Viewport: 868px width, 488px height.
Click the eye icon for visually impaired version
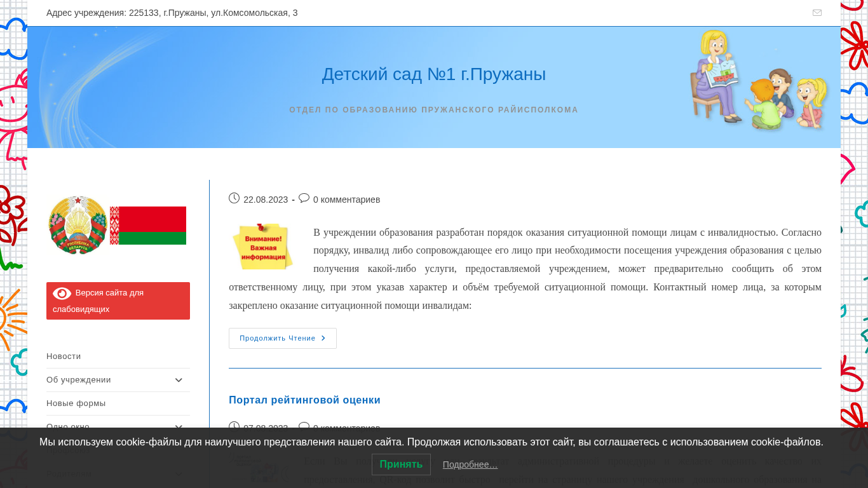pyautogui.click(x=62, y=293)
